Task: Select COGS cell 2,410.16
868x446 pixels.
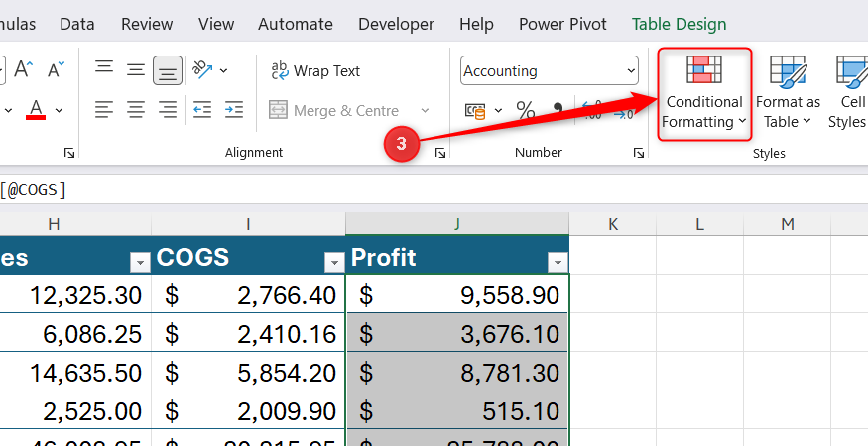Action: pos(248,333)
